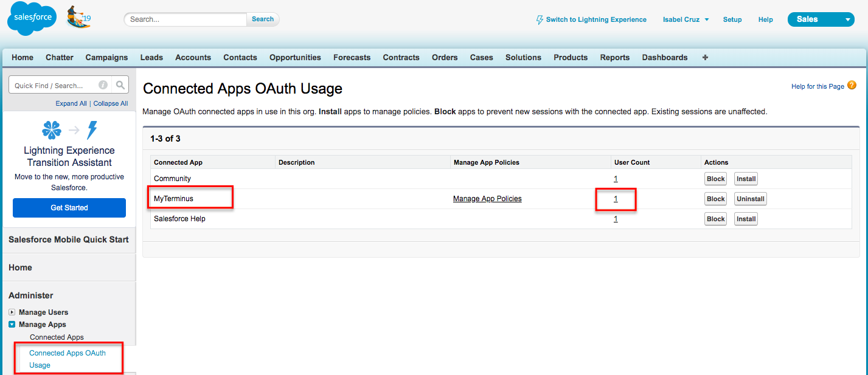Screen dimensions: 868x375
Task: Click the global Search button
Action: pos(263,19)
